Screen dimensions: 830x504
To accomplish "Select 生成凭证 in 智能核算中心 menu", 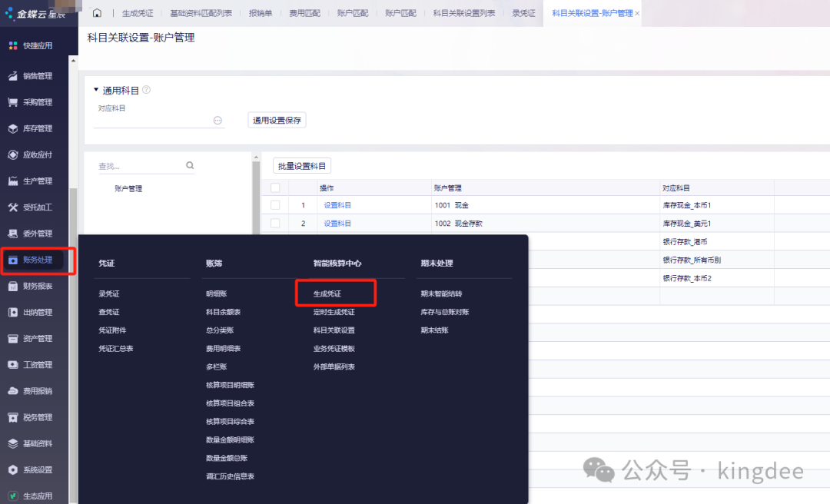I will pyautogui.click(x=327, y=293).
